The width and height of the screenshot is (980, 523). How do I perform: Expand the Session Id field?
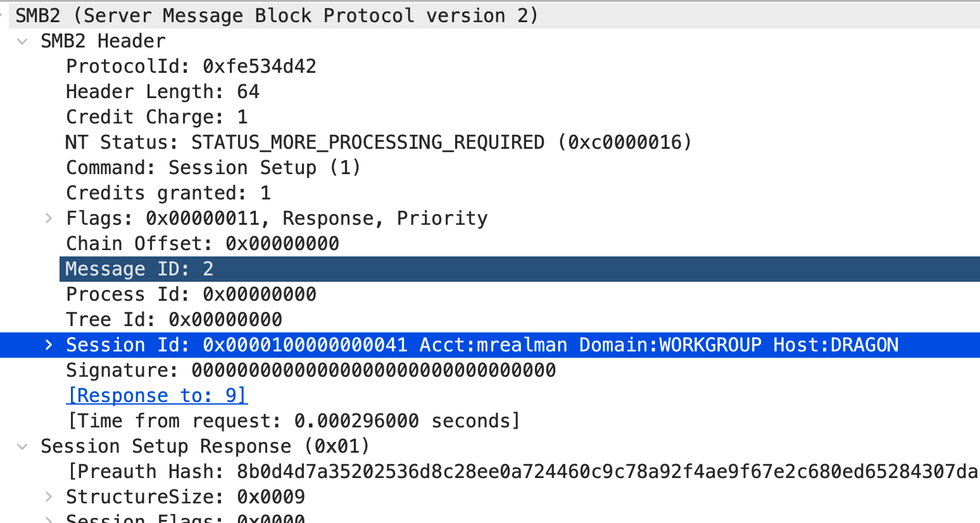49,345
